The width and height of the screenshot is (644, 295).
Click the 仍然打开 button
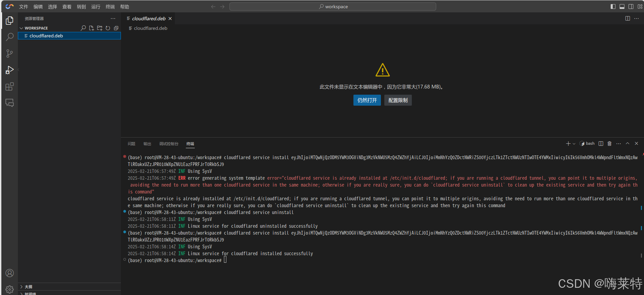(x=367, y=100)
